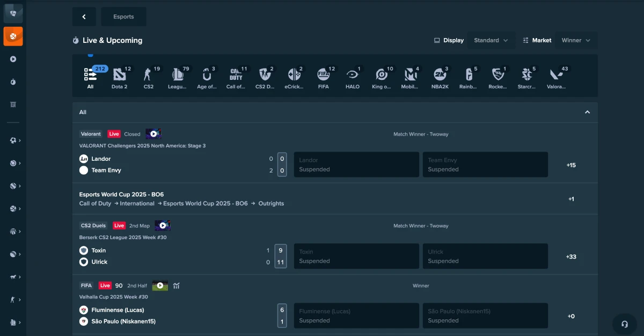Show +0 markets for Fluminense match
Image resolution: width=644 pixels, height=336 pixels.
pyautogui.click(x=571, y=316)
